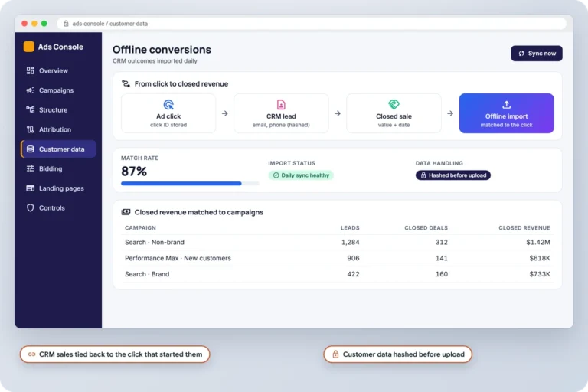Click the orange Ads Console logo square
Image resolution: width=588 pixels, height=392 pixels.
click(29, 47)
